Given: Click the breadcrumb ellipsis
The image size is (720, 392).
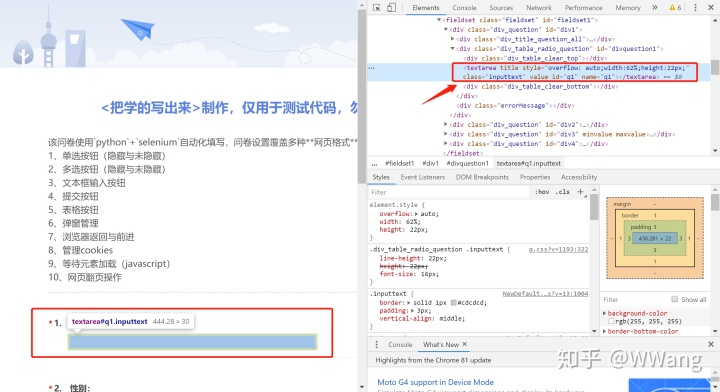Looking at the screenshot, I should 375,163.
